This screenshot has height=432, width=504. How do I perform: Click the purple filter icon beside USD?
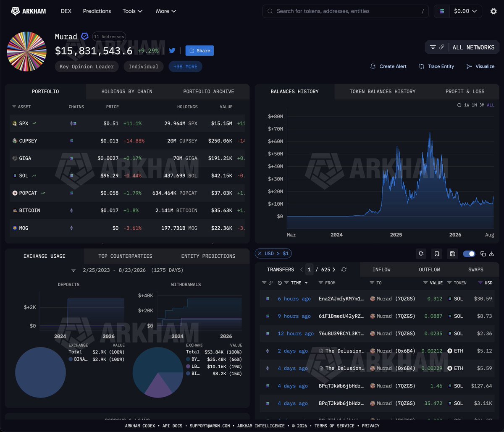(480, 283)
